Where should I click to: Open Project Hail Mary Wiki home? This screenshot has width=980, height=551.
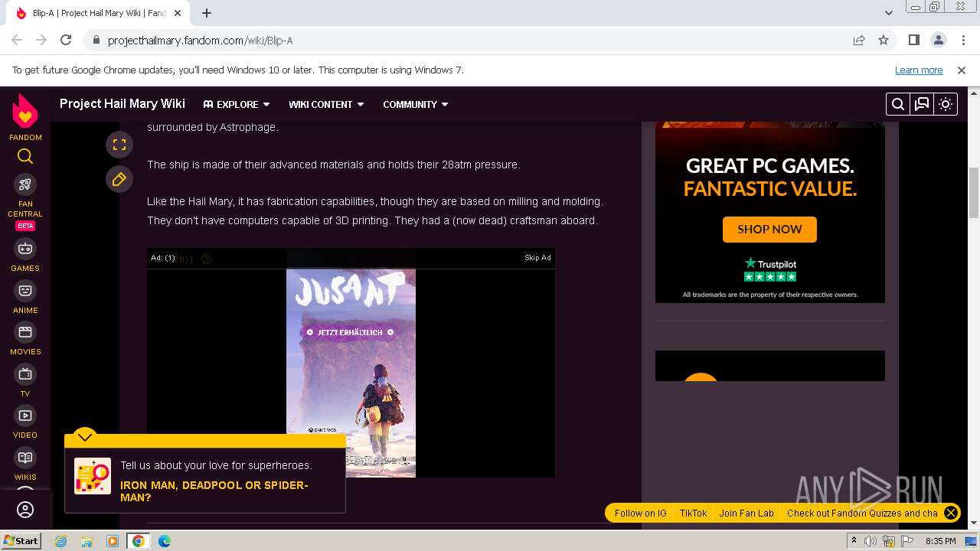(122, 103)
